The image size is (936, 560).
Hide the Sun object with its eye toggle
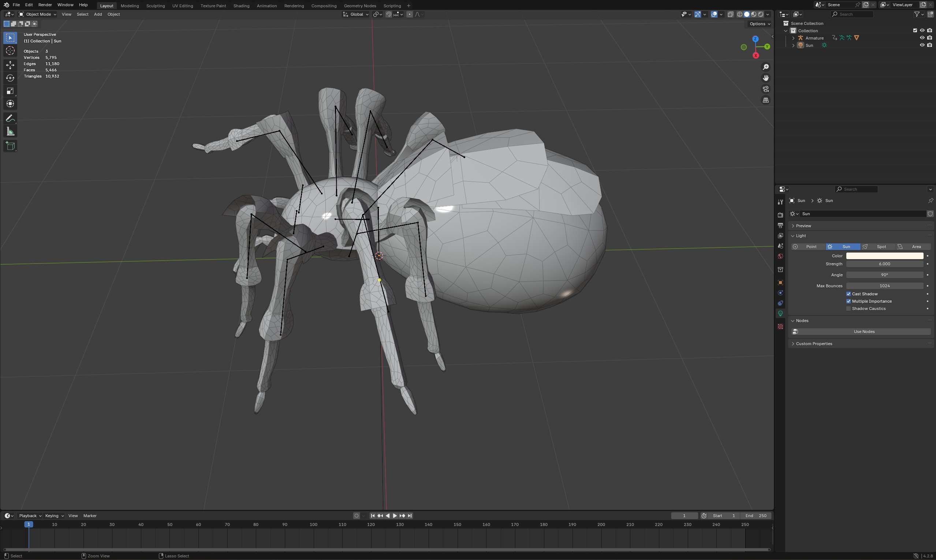922,45
